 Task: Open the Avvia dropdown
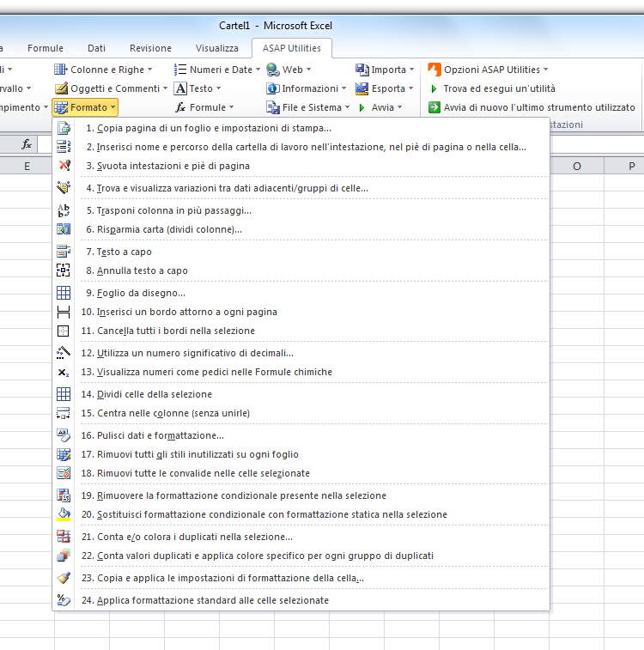[x=380, y=107]
